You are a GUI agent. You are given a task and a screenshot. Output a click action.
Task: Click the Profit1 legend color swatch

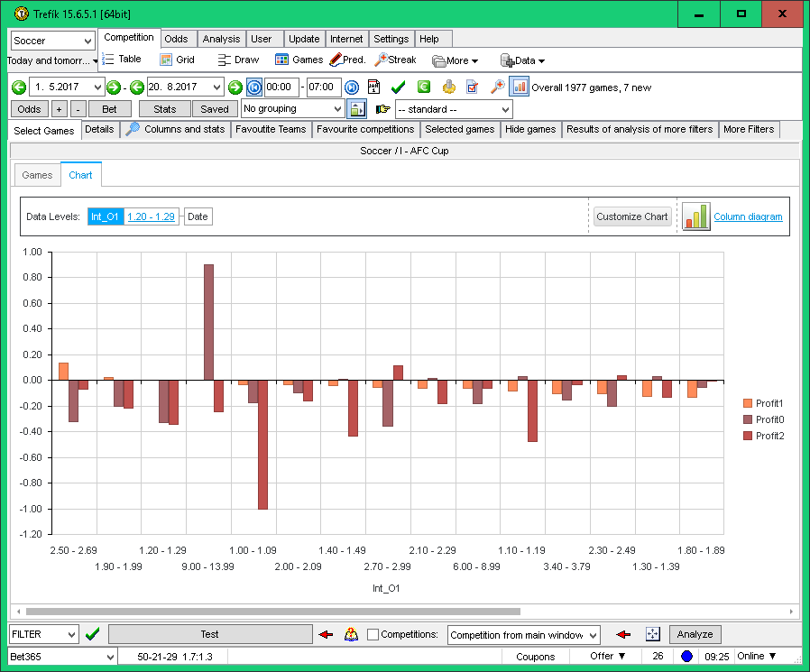click(x=748, y=403)
